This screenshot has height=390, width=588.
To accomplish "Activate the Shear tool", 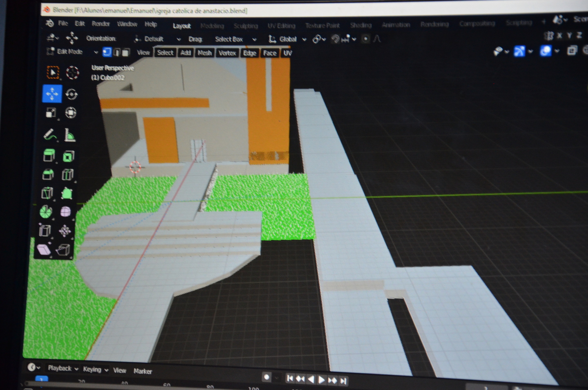I will tap(44, 249).
